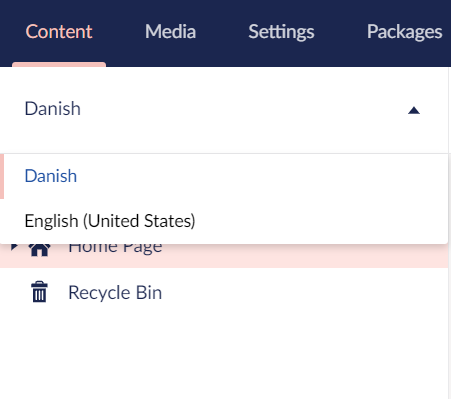Choose English (United States) from the list
451x399 pixels.
click(110, 221)
